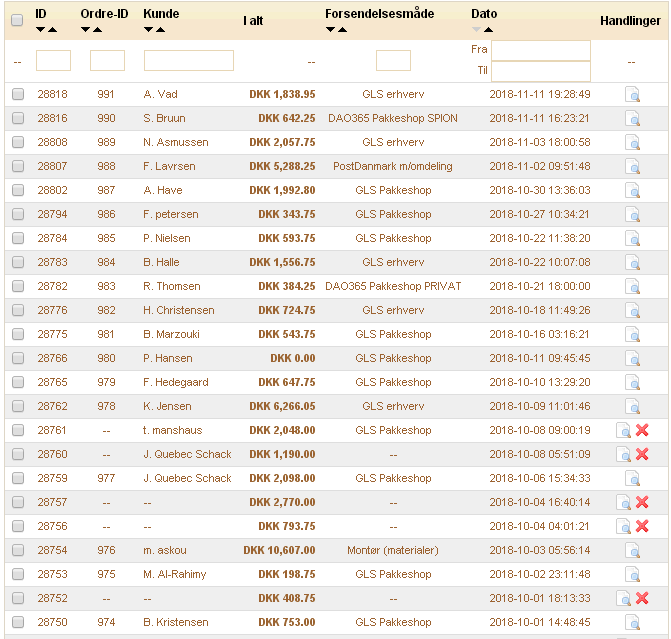Viewport: 671px width, 639px height.
Task: Sort Forsendelsesmåde ascending
Action: [342, 30]
